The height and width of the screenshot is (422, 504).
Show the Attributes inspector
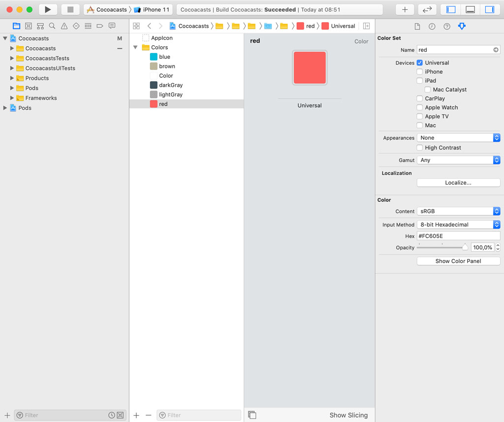461,27
